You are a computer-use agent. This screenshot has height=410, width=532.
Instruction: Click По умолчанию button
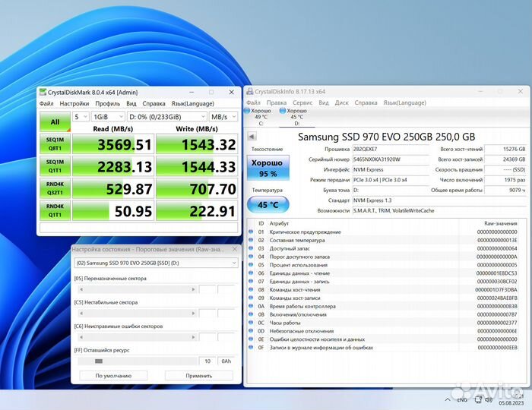coord(113,376)
